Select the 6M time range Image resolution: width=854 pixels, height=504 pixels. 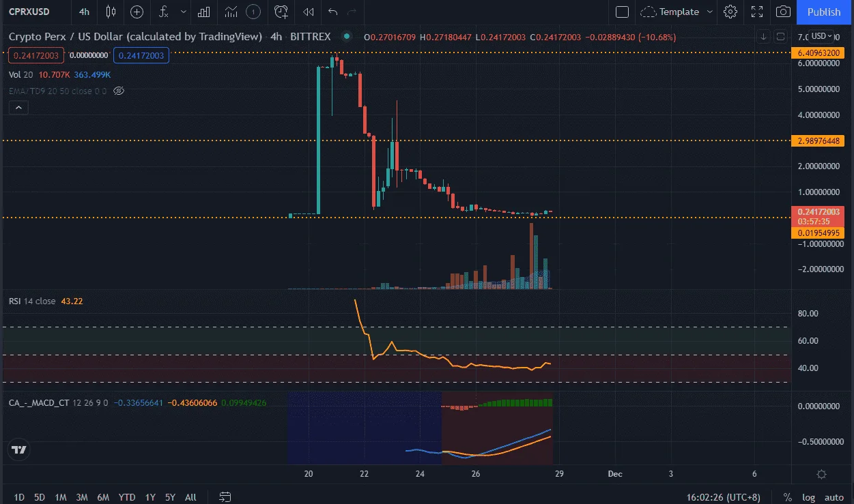point(103,497)
